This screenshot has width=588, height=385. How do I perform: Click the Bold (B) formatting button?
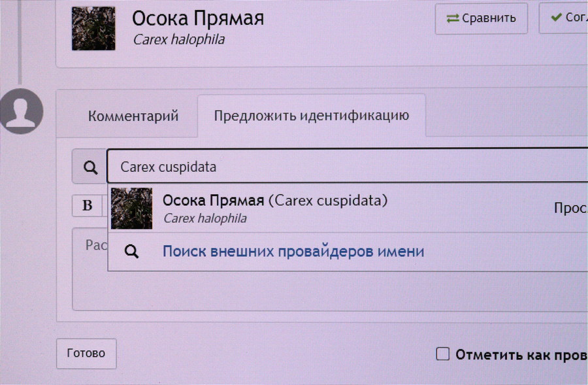88,206
